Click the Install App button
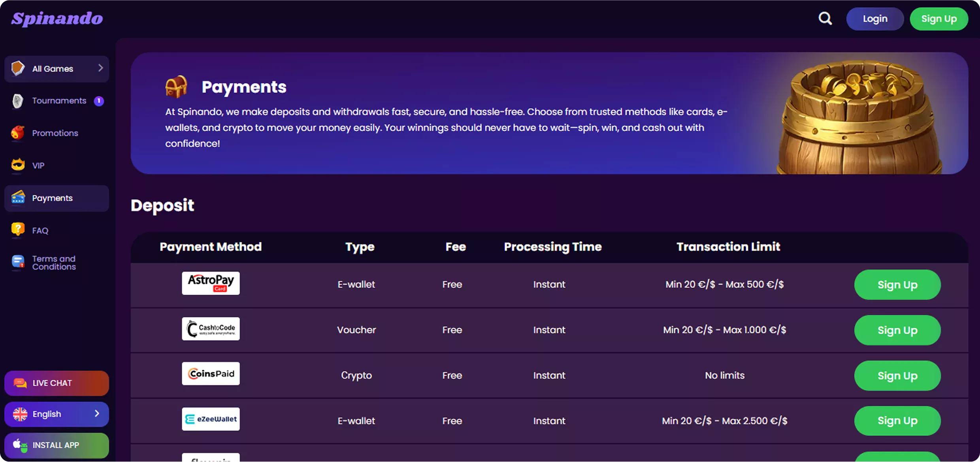 coord(57,445)
